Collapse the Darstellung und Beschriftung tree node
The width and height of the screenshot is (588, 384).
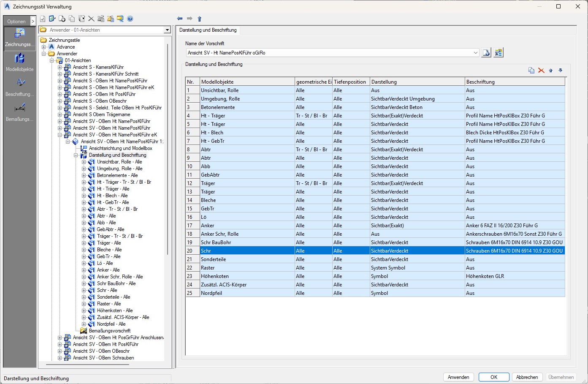(x=76, y=155)
